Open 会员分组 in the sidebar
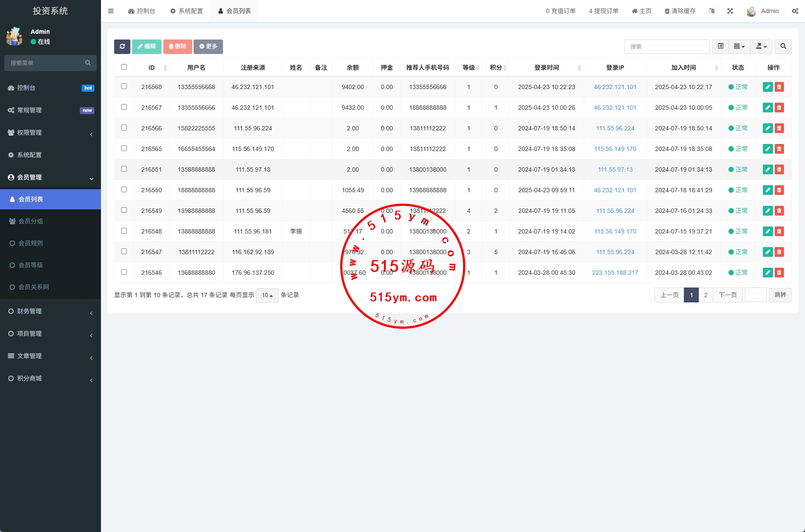Image resolution: width=805 pixels, height=532 pixels. 31,221
